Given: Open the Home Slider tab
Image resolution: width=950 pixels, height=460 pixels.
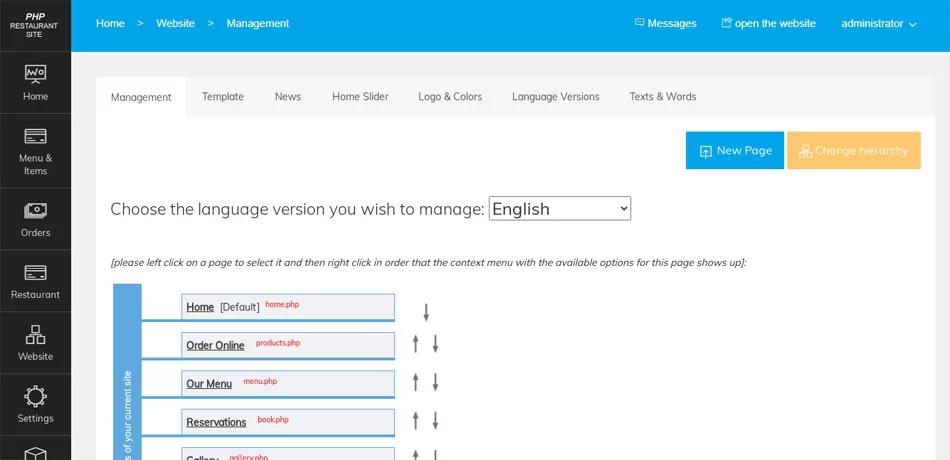Looking at the screenshot, I should pos(360,96).
